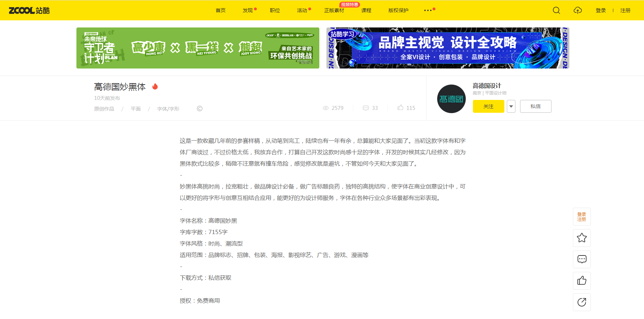Click text 字体风格：时尚、潮流型
This screenshot has height=319, width=644.
coord(211,244)
